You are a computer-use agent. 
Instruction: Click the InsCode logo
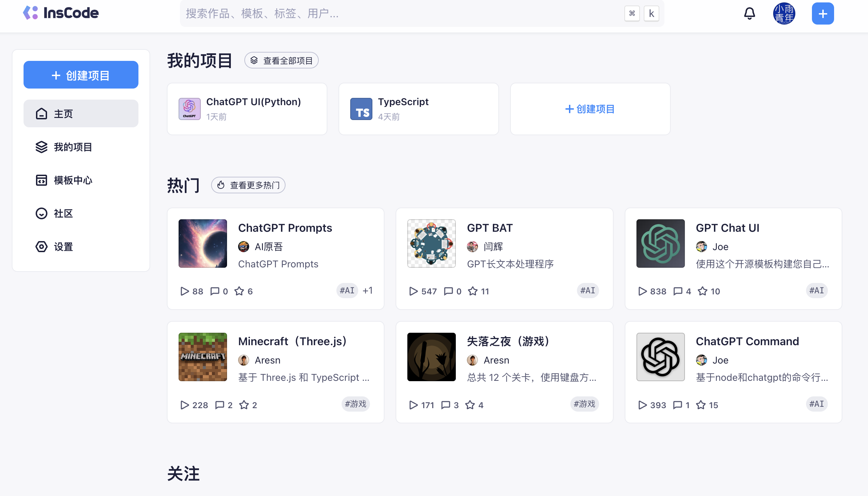tap(61, 13)
